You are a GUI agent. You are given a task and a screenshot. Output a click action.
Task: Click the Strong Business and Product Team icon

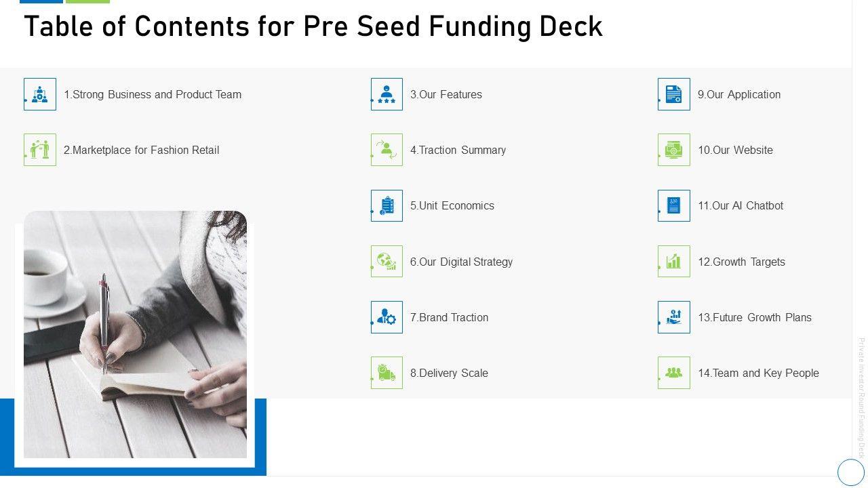(x=40, y=94)
